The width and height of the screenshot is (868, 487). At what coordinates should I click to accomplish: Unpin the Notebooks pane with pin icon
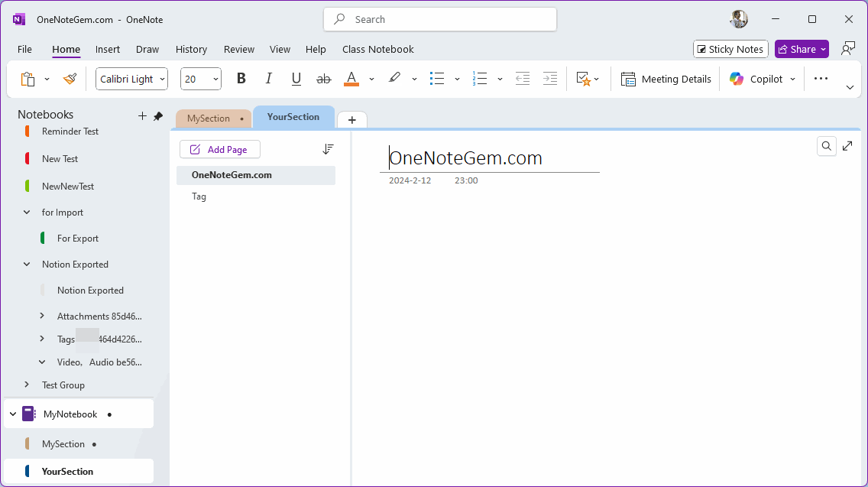158,115
